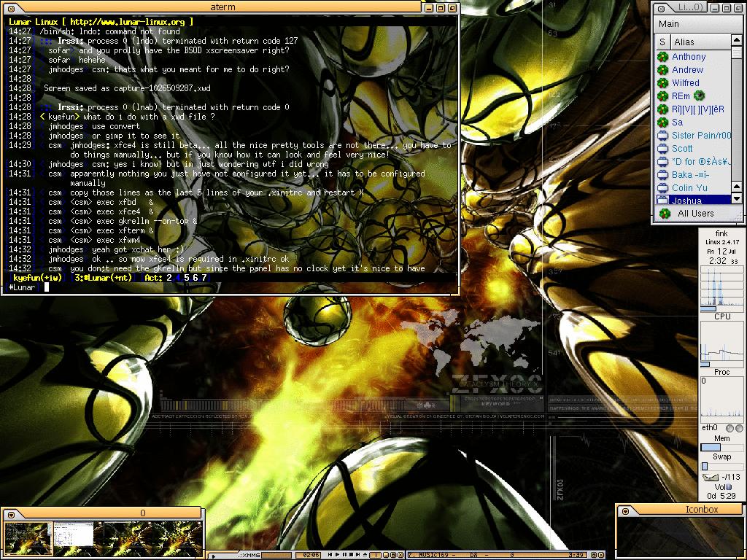Screen dimensions: 747x560
Task: Click the offline status icon beside Scott
Action: click(x=662, y=149)
